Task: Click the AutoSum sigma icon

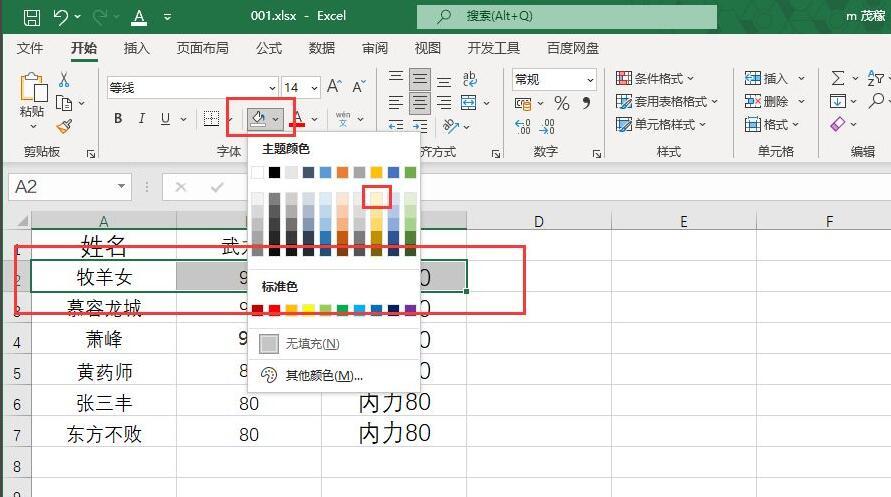Action: tap(838, 78)
